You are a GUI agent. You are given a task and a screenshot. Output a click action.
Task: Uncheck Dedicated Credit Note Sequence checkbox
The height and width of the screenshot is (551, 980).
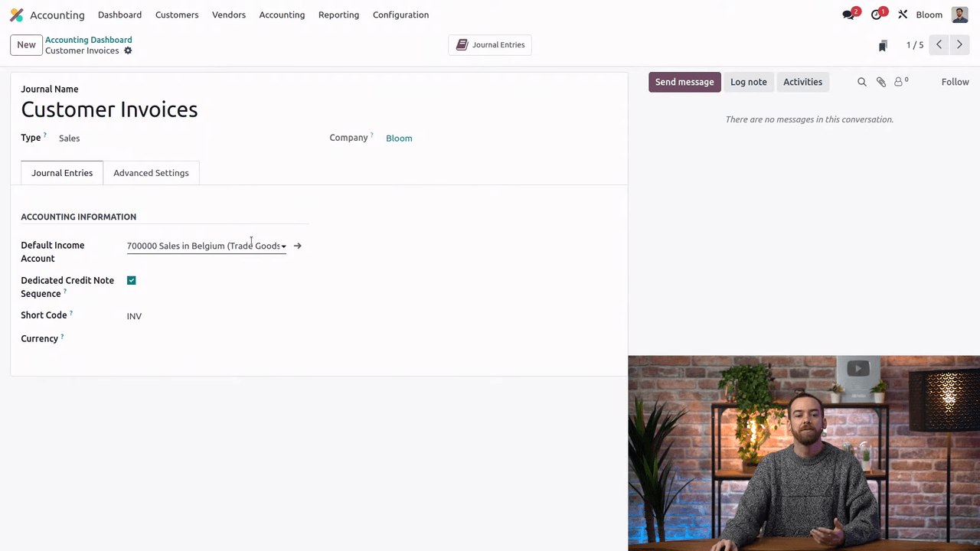pos(132,281)
